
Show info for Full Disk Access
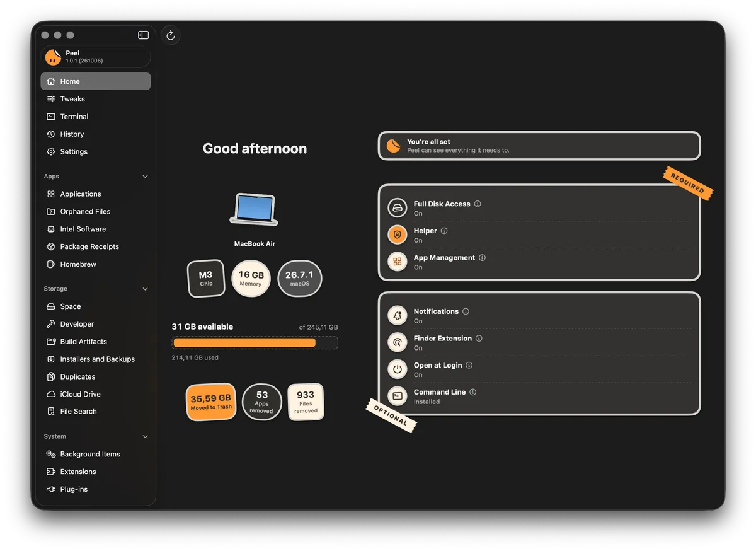coord(478,204)
